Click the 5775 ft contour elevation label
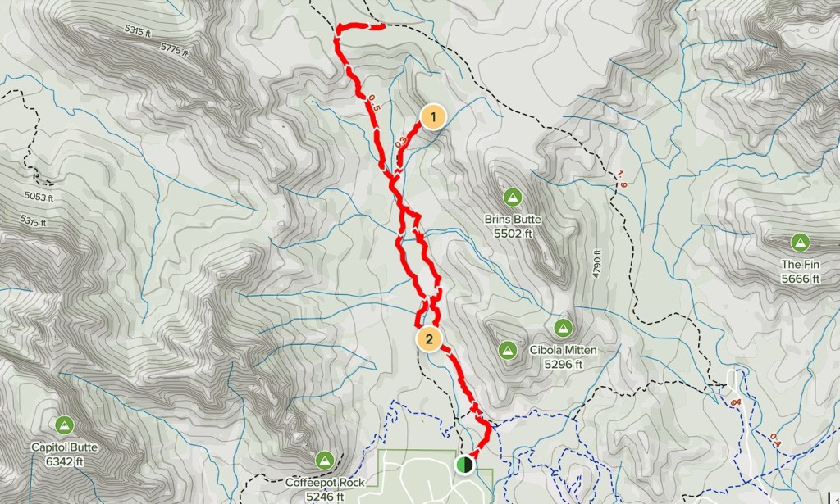840x504 pixels. (x=175, y=50)
